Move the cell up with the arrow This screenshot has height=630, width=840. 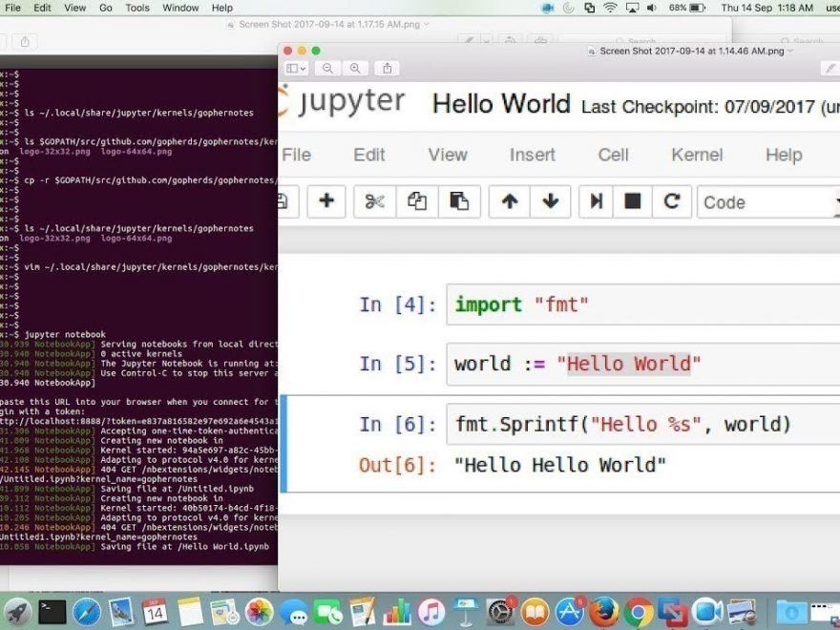[510, 201]
